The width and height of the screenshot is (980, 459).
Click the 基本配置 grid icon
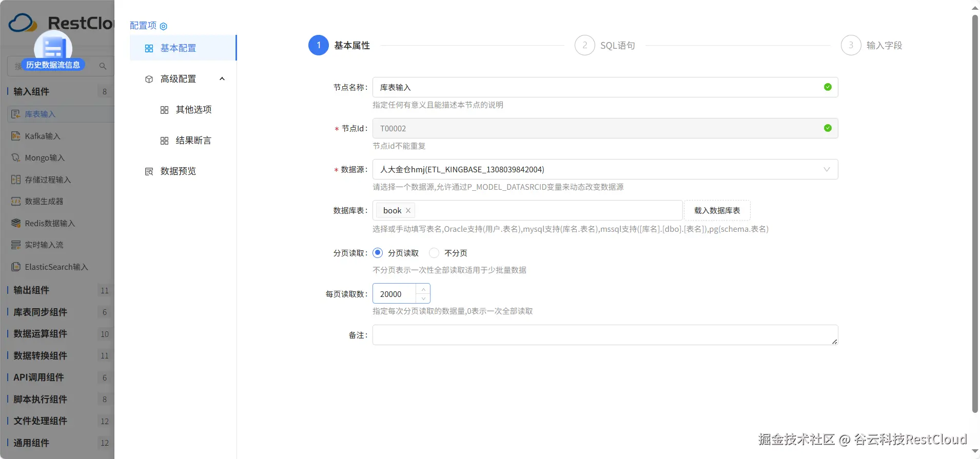[x=149, y=48]
